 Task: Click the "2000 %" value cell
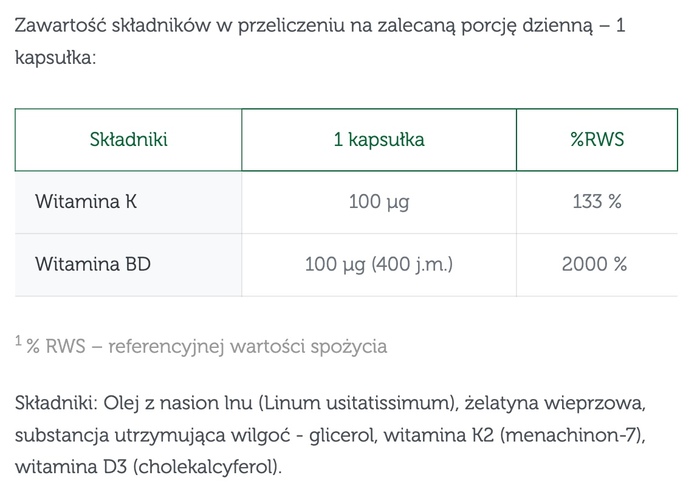[x=597, y=265]
